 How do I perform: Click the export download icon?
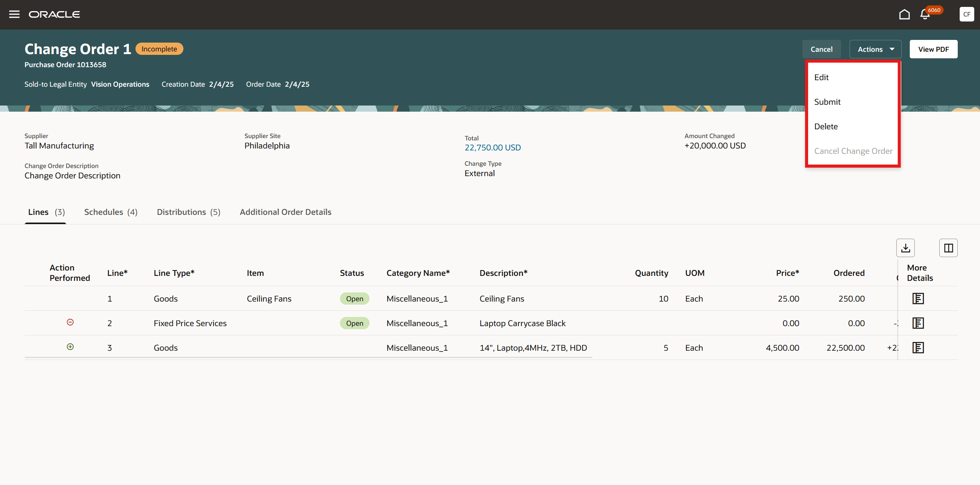905,248
